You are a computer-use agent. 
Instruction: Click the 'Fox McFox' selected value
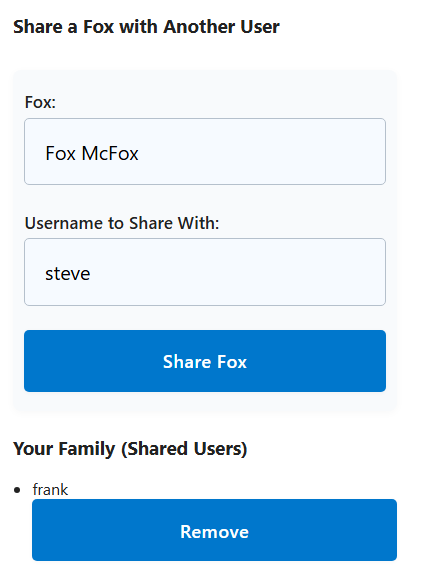[x=92, y=153]
